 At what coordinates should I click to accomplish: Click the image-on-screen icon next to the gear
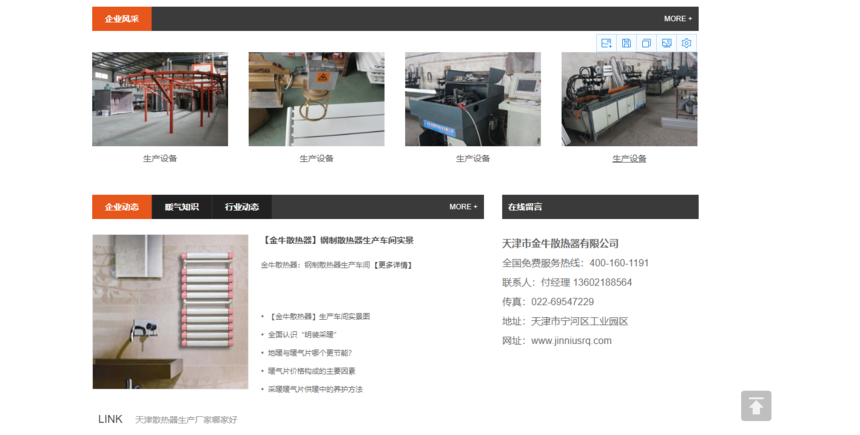(x=666, y=43)
